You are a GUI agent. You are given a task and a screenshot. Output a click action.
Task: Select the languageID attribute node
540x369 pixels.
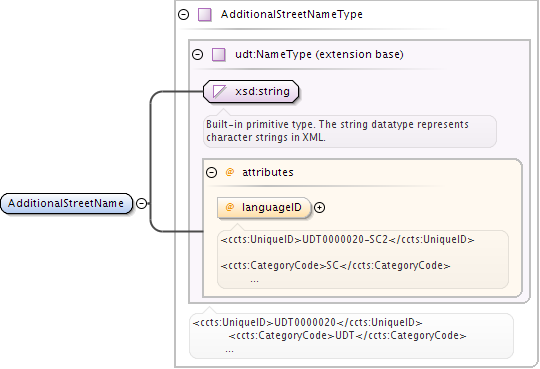(264, 207)
